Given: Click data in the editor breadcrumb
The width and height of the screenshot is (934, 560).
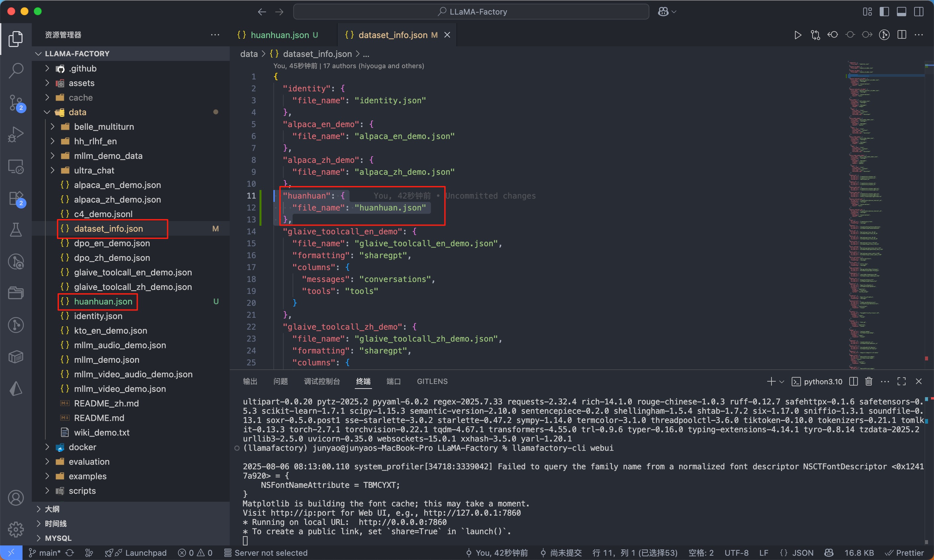Looking at the screenshot, I should [249, 54].
